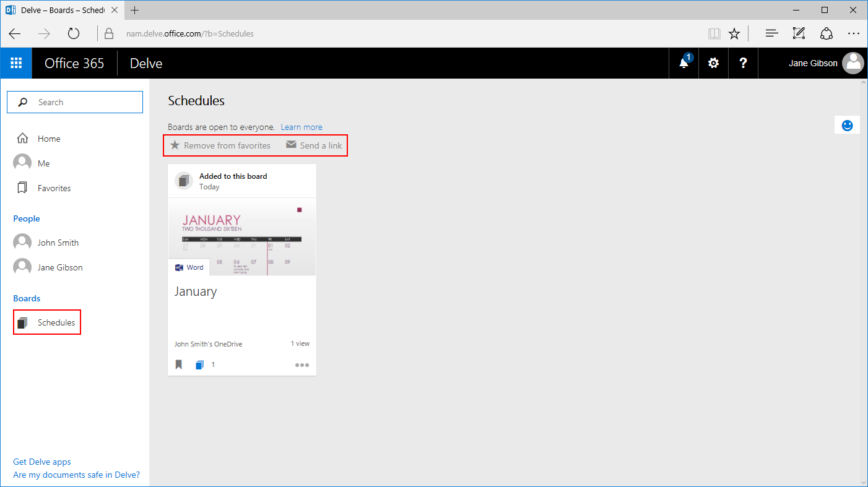
Task: Open the notifications bell
Action: (x=684, y=63)
